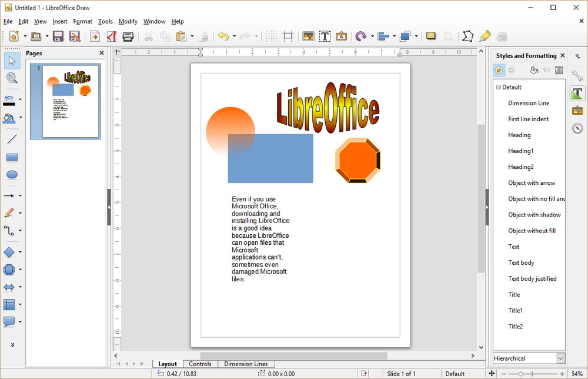Open the Modify menu

point(128,21)
